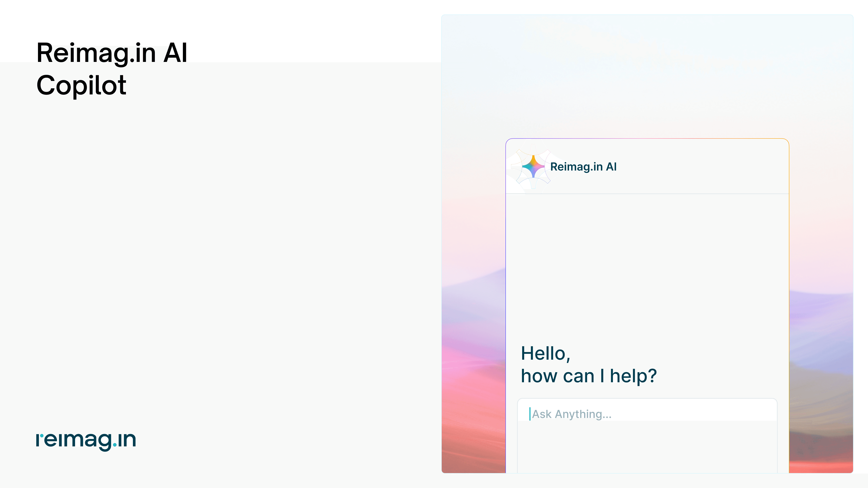Click the question mark in help prompt
This screenshot has height=488, width=868.
click(652, 376)
